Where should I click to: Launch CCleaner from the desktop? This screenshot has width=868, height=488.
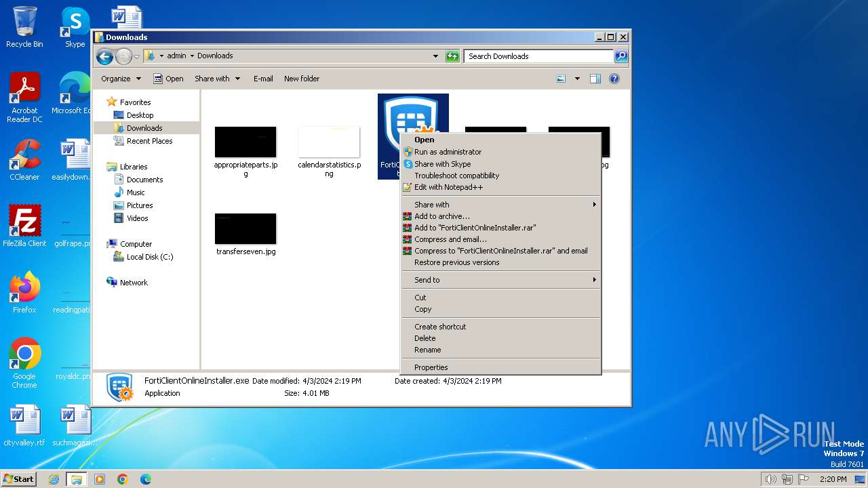point(24,160)
